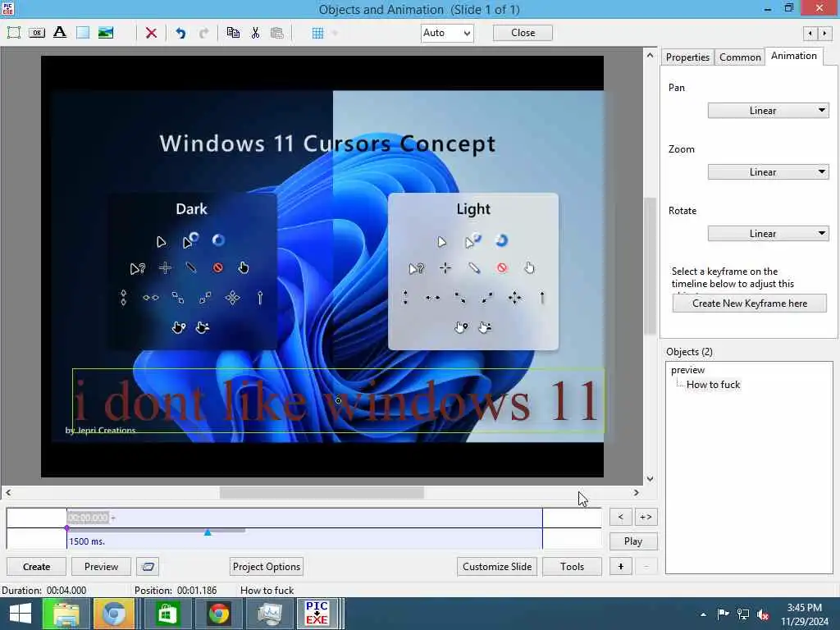Open the Pan Linear dropdown

pyautogui.click(x=768, y=111)
